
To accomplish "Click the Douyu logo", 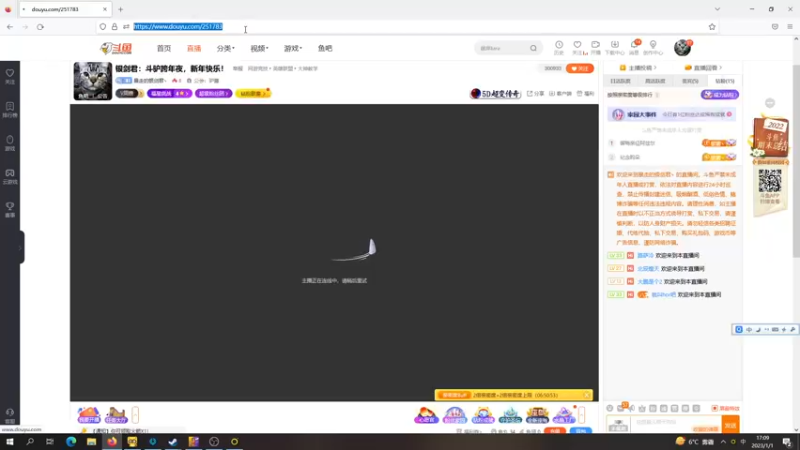I will click(x=116, y=48).
